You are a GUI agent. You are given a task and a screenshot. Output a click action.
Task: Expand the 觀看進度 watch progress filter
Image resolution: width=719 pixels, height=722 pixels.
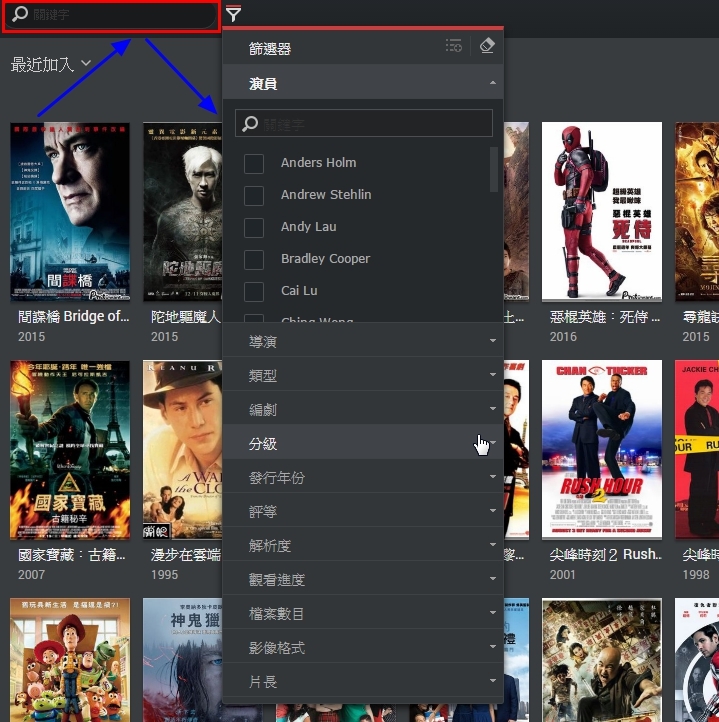[x=362, y=580]
